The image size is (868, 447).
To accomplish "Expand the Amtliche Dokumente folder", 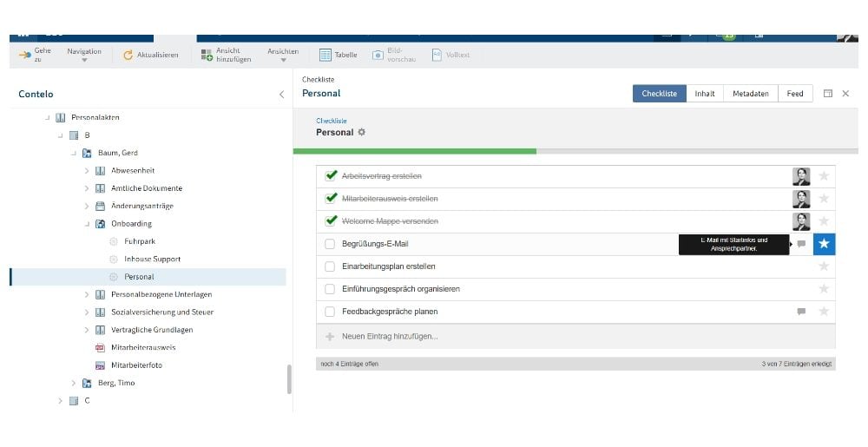I will point(86,188).
